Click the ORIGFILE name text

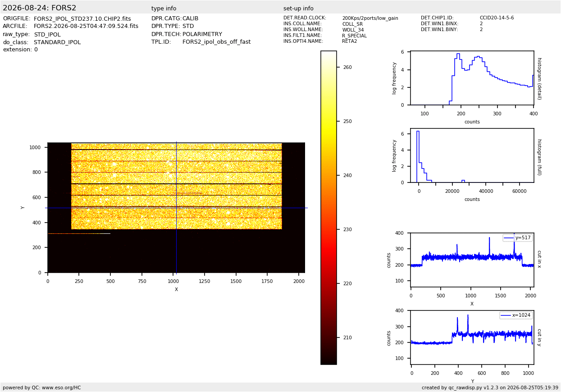(82, 19)
